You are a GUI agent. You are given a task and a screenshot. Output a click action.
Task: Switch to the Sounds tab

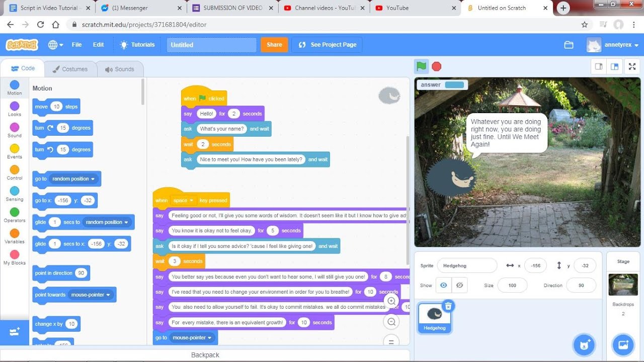point(120,69)
